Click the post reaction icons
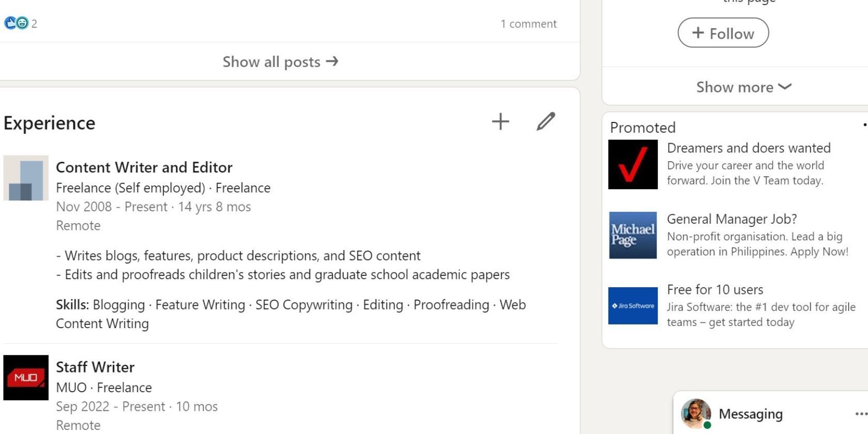This screenshot has width=868, height=434. [16, 23]
